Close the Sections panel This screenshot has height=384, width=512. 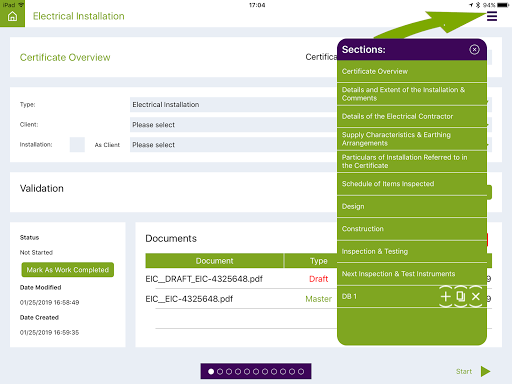click(474, 50)
